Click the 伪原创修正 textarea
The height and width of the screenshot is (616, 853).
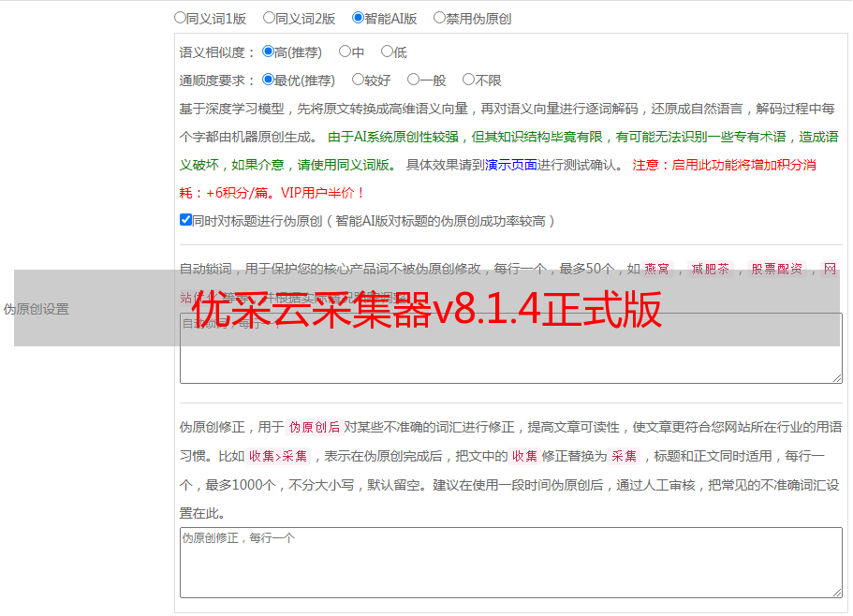(x=511, y=563)
